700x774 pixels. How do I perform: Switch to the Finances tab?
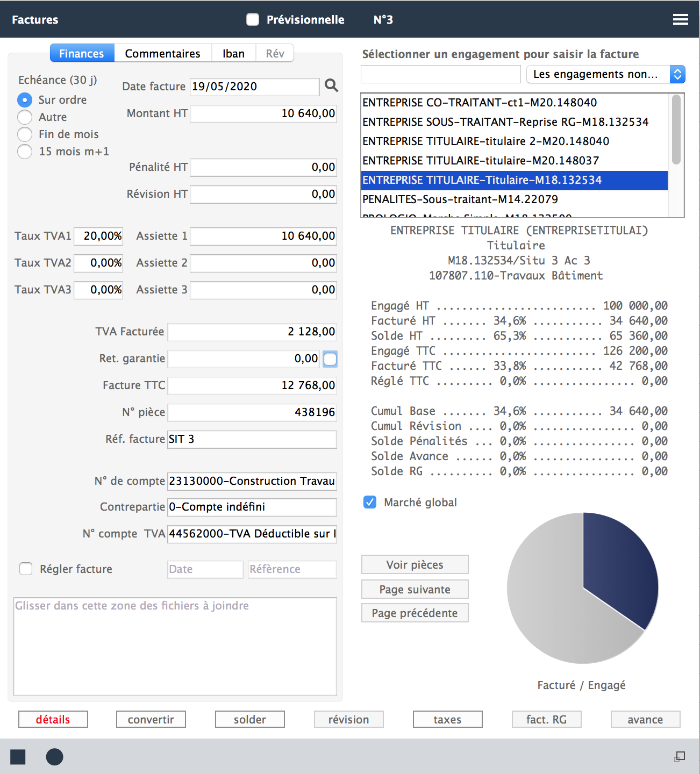tap(82, 53)
